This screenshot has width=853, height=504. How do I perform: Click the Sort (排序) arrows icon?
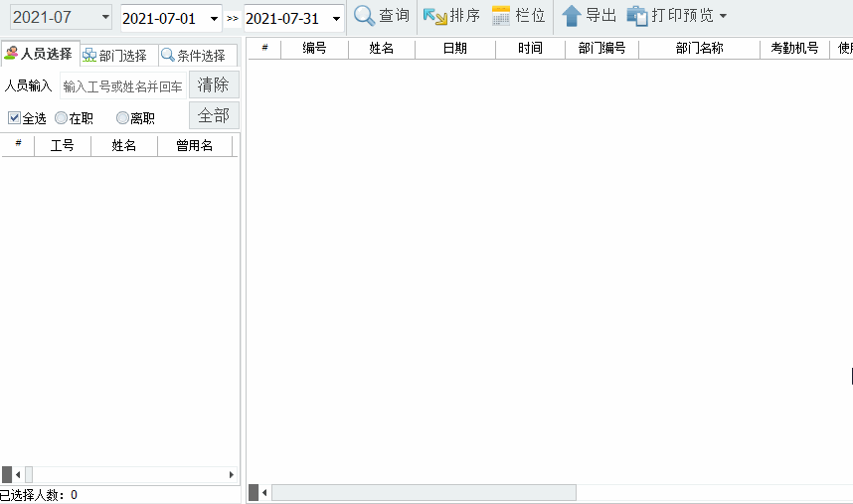click(x=434, y=16)
